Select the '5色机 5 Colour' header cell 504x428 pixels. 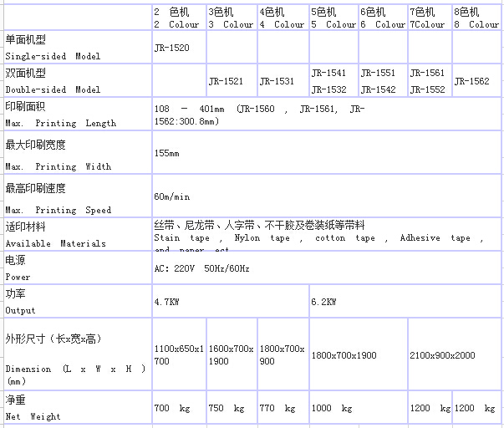click(334, 18)
